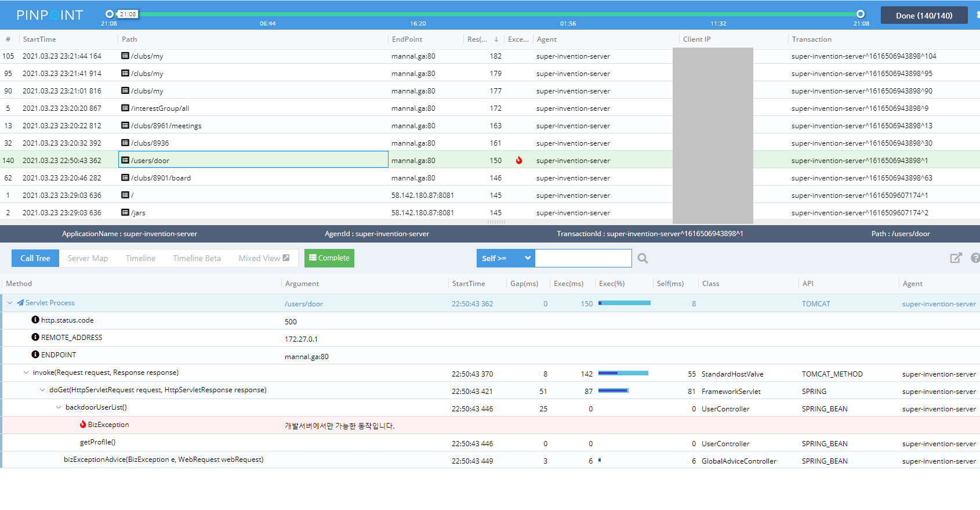This screenshot has height=510, width=980.
Task: Click the list icon next to /jars
Action: coord(125,212)
